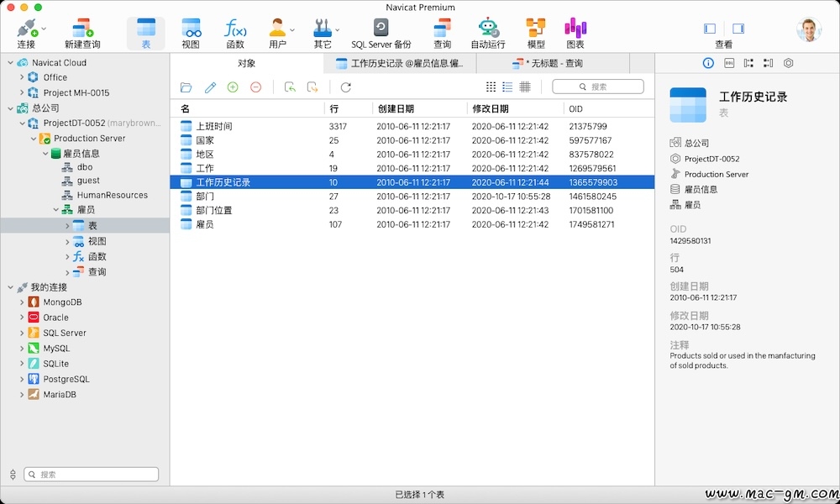Select Project MH-0015 in the tree

(76, 92)
